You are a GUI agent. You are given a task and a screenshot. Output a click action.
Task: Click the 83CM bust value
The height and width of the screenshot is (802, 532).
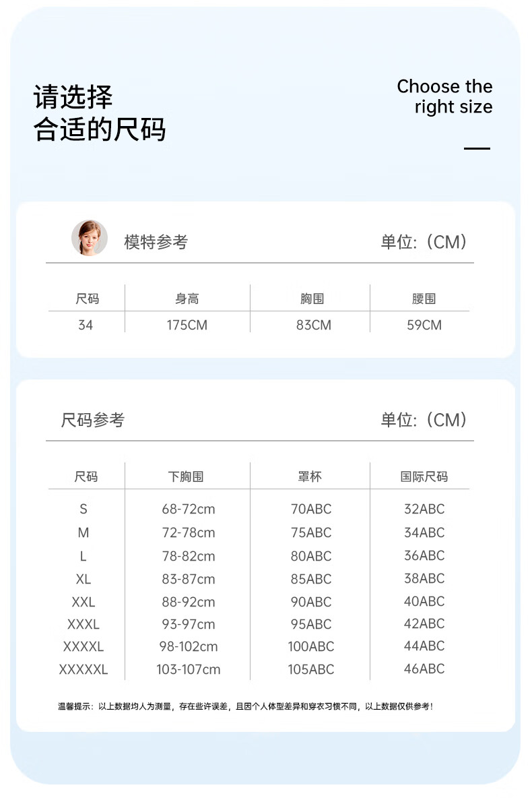click(x=314, y=325)
